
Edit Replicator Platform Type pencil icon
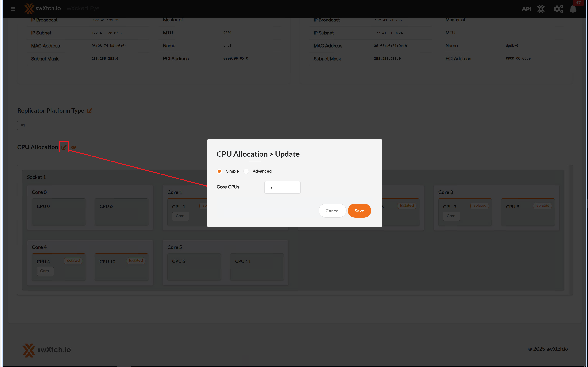tap(90, 111)
